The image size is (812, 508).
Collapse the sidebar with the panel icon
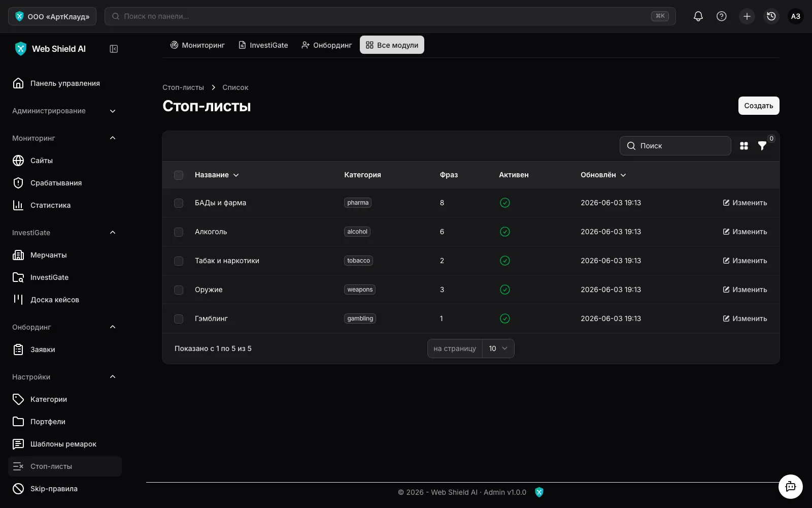[114, 49]
